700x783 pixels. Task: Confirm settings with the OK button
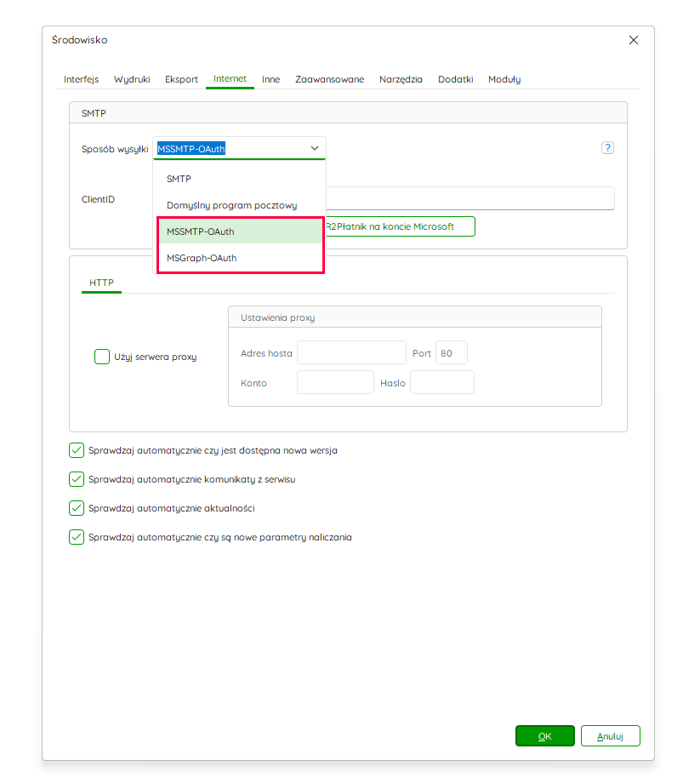tap(545, 736)
